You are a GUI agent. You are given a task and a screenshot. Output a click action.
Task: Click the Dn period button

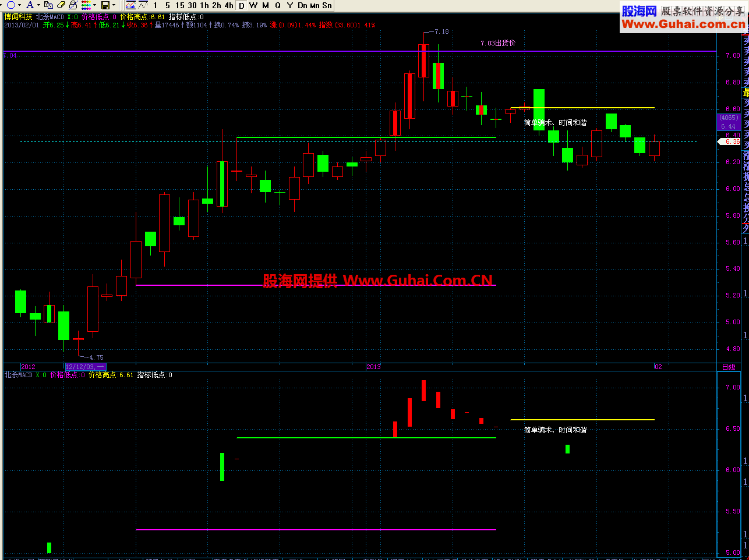[x=302, y=5]
